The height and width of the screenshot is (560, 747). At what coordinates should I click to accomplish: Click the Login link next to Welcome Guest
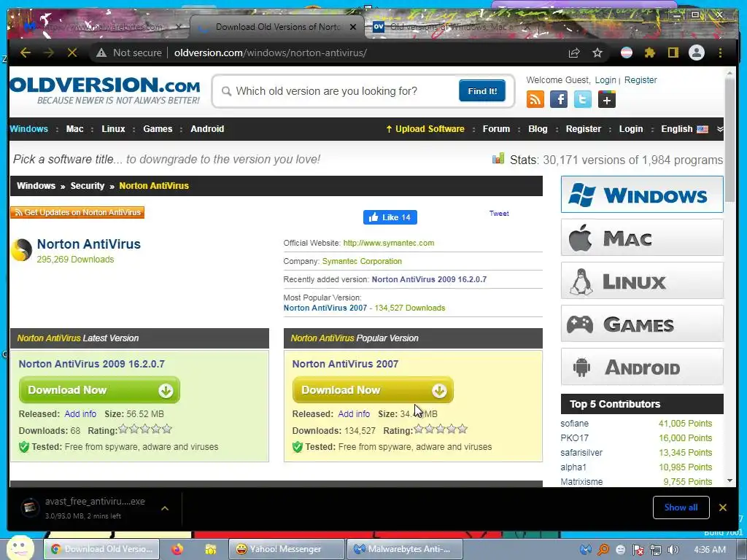pos(605,80)
